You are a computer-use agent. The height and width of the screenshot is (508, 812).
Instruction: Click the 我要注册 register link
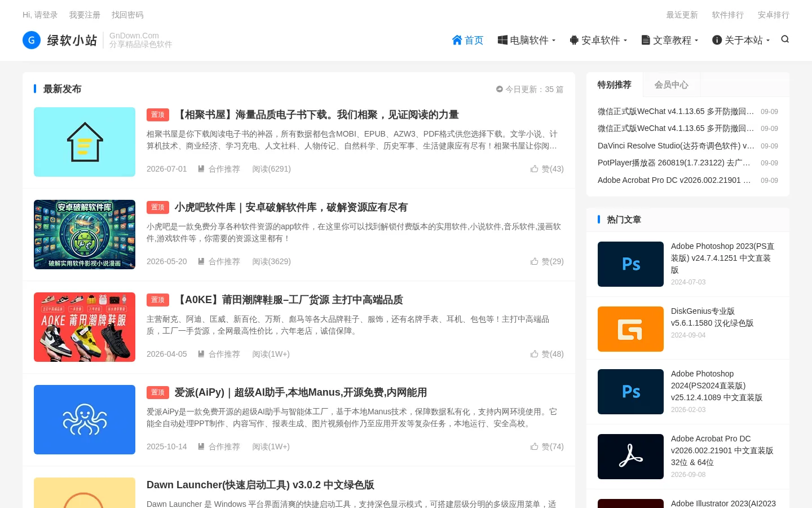coord(85,15)
